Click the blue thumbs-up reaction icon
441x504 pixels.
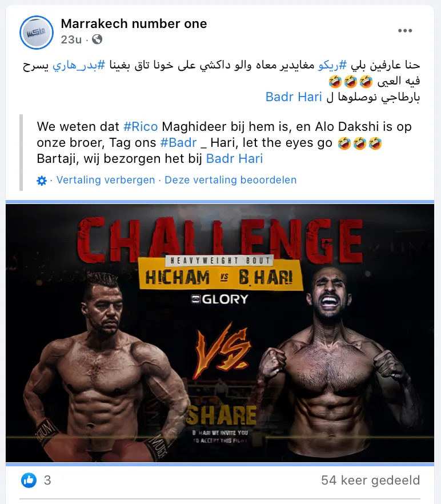click(29, 480)
